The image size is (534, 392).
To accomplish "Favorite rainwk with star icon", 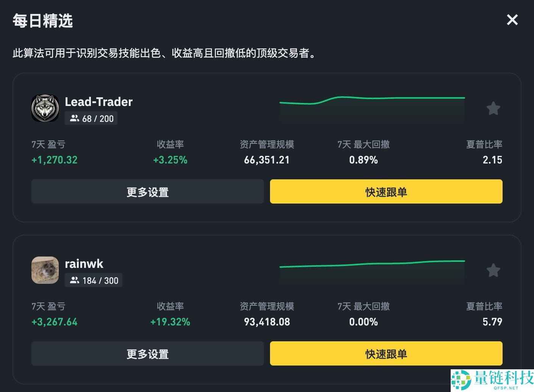I will (x=493, y=271).
